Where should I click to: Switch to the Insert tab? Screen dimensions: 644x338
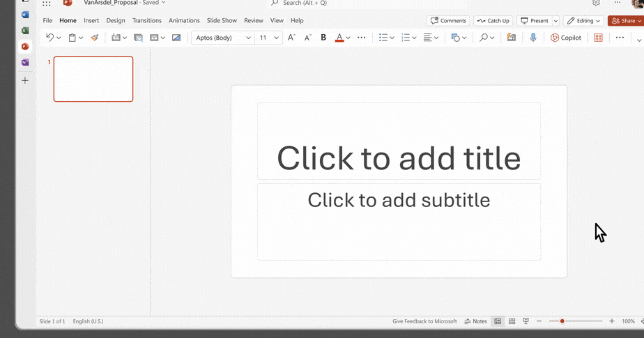pyautogui.click(x=91, y=20)
